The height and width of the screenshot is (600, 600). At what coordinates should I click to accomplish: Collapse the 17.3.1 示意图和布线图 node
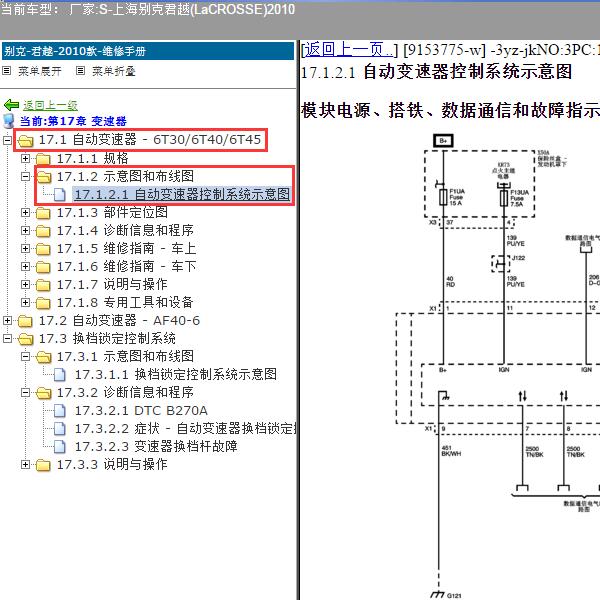coord(25,356)
